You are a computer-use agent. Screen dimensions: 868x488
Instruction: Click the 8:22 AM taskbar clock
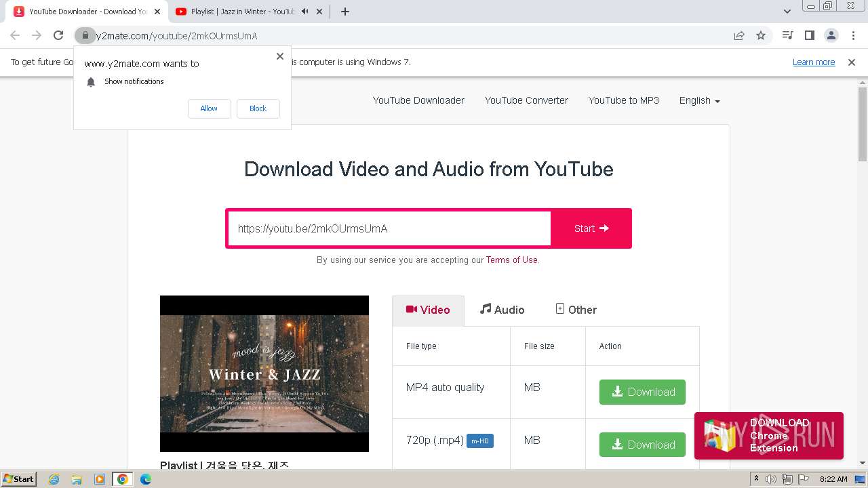pos(833,479)
